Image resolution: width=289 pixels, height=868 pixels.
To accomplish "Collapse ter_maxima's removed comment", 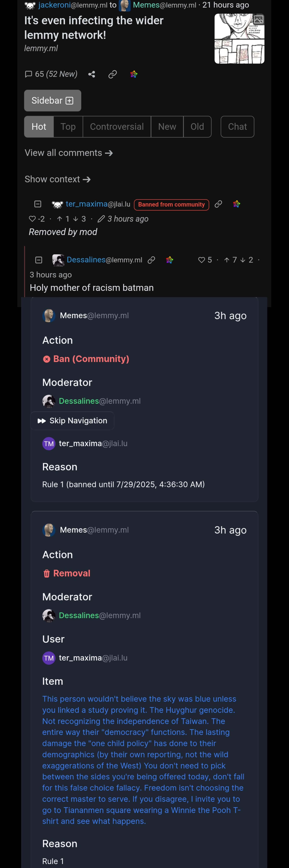I will [38, 204].
